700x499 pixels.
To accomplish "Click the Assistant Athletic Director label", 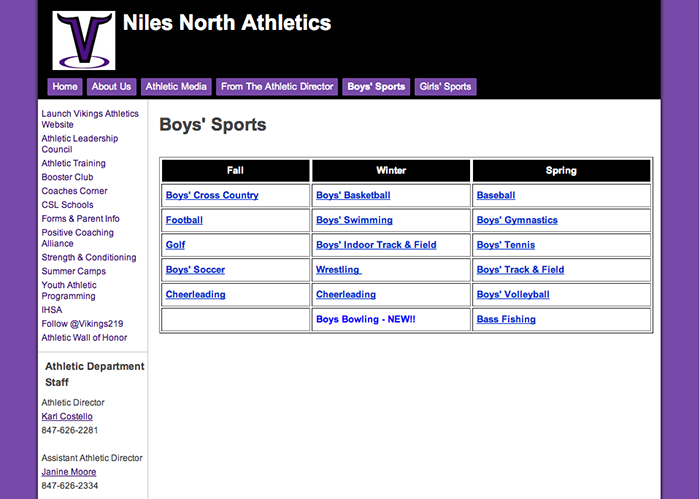I will pos(92,458).
